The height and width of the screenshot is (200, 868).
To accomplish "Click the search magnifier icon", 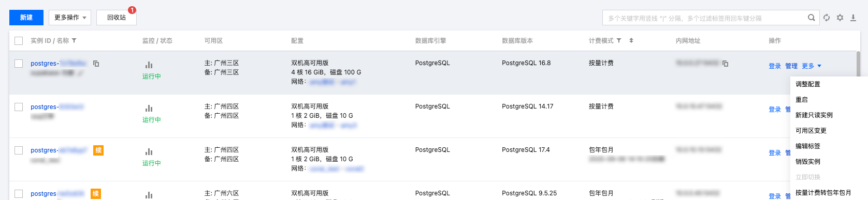I will [812, 18].
